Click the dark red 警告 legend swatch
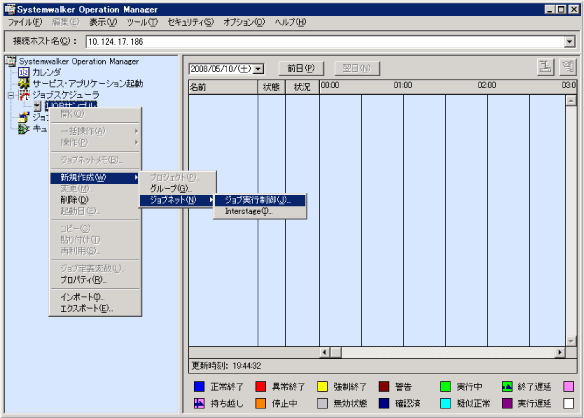The width and height of the screenshot is (584, 418). [384, 387]
